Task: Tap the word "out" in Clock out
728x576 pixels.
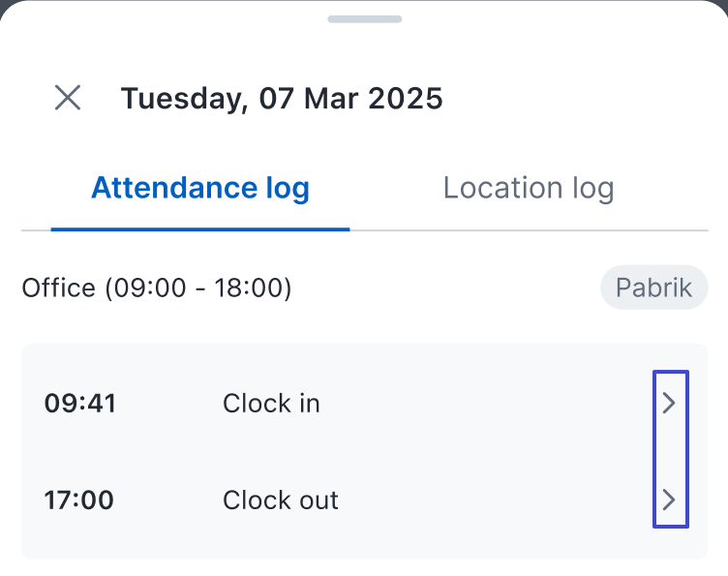Action: 318,500
